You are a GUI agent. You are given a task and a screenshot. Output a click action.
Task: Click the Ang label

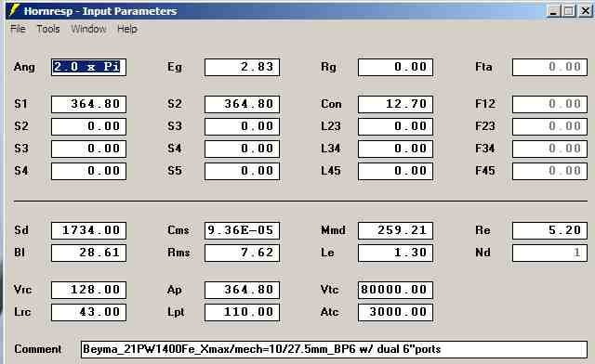click(24, 67)
